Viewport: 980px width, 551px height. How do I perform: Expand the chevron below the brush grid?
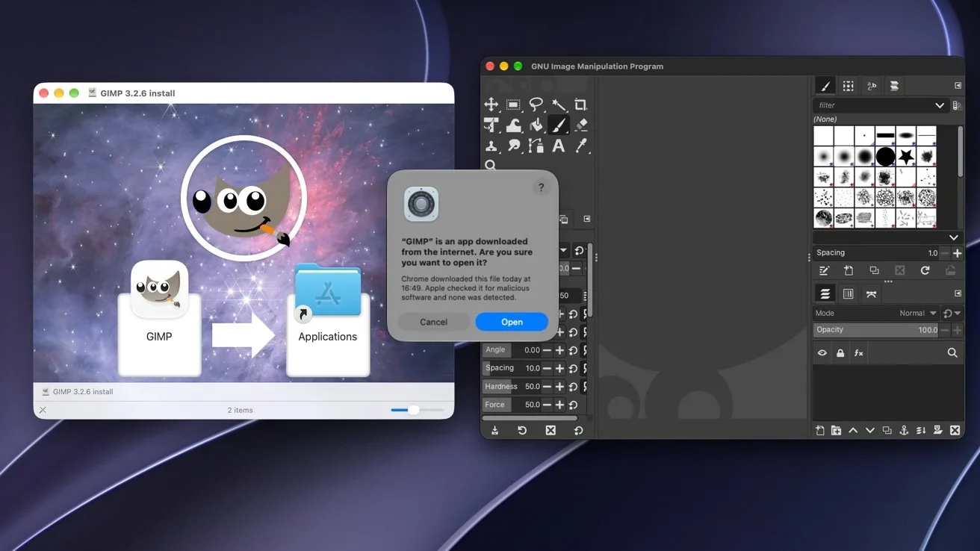click(954, 237)
